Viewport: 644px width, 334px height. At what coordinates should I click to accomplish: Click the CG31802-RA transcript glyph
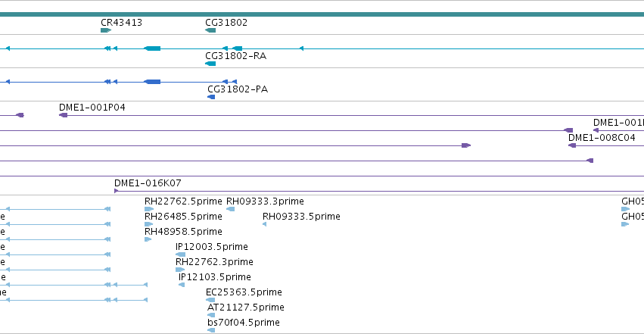[210, 64]
